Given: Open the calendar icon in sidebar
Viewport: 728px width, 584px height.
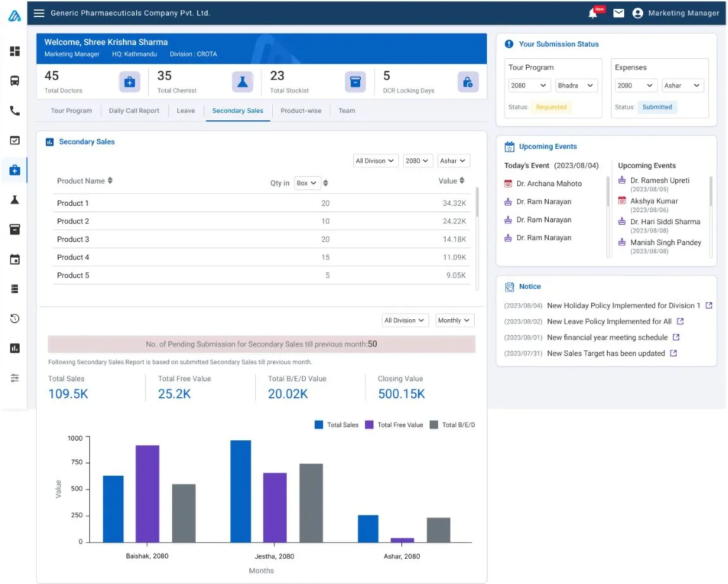Looking at the screenshot, I should 15,259.
